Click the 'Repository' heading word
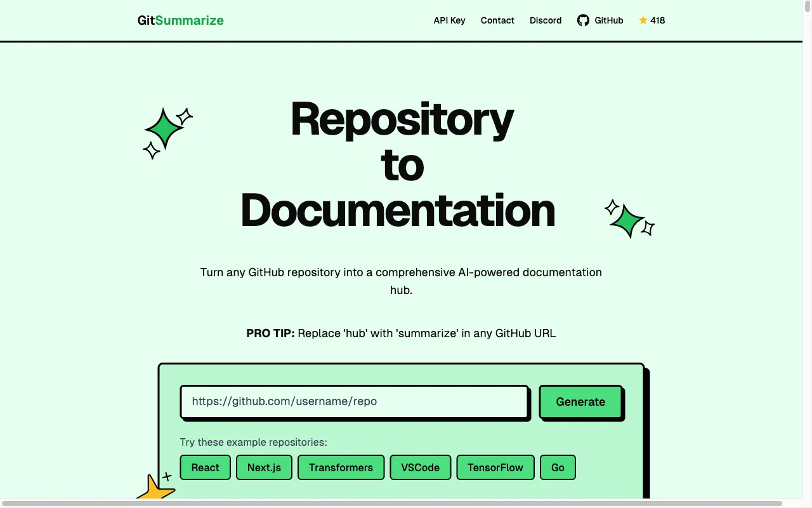Viewport: 812px width, 508px height. tap(402, 119)
